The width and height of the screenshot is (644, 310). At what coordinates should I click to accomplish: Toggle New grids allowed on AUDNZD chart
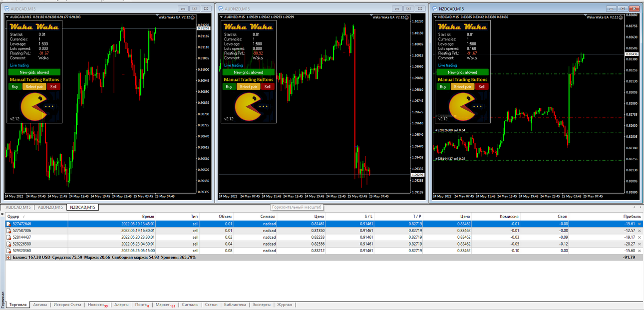tap(249, 72)
